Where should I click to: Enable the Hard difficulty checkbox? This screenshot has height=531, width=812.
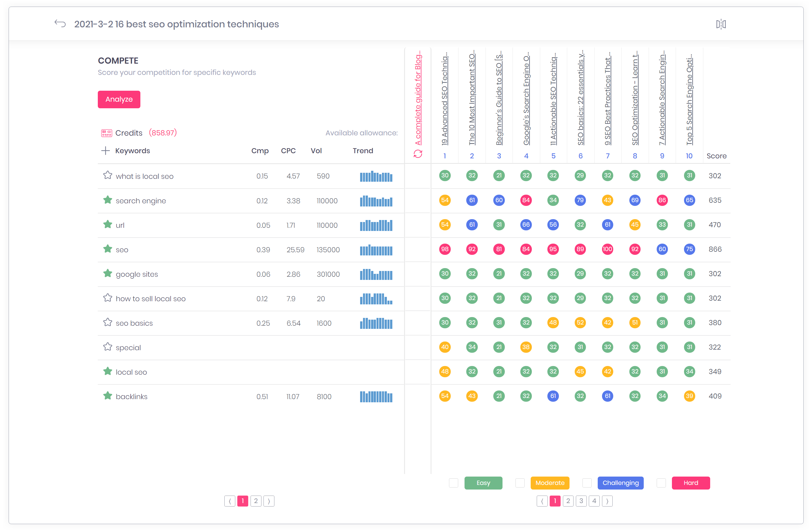(x=661, y=483)
